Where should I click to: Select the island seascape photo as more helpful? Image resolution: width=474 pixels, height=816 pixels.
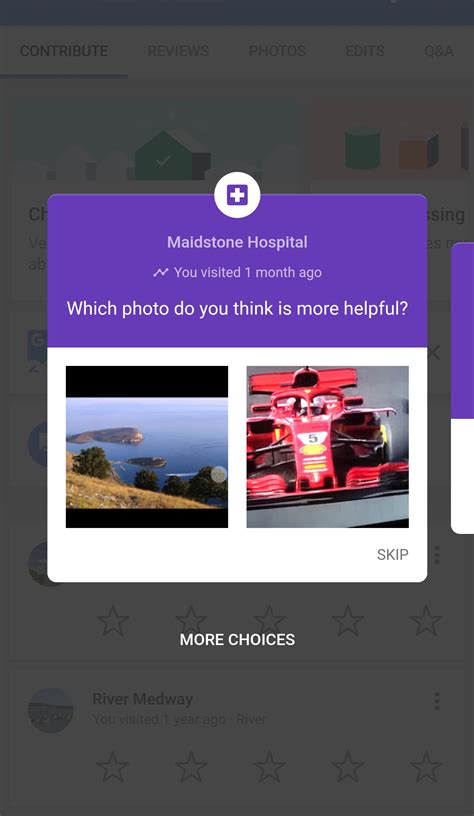click(147, 447)
